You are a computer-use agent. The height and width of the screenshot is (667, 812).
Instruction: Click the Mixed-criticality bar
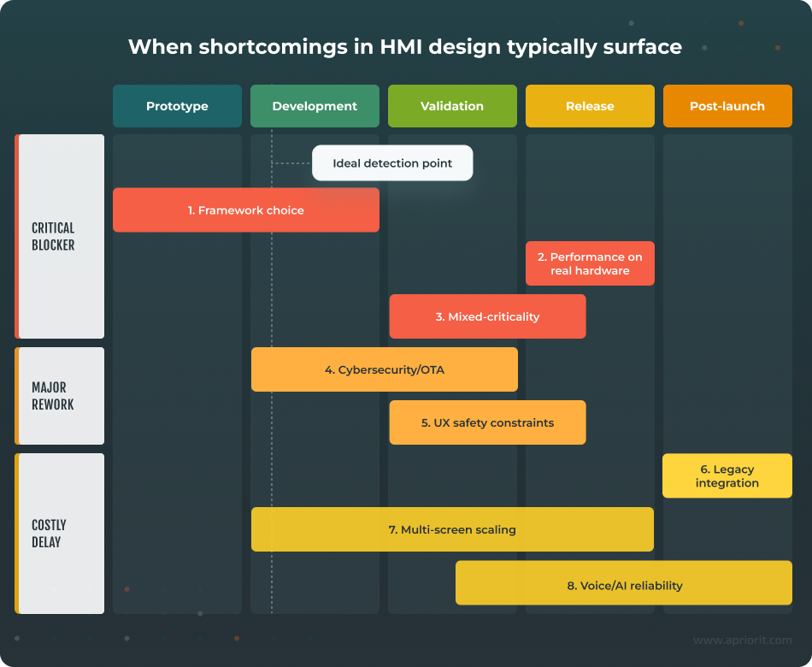click(487, 316)
